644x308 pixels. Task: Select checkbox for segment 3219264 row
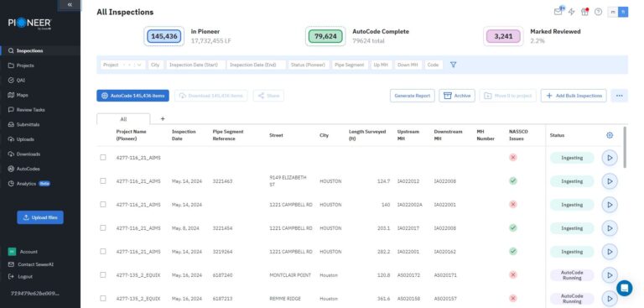point(103,251)
